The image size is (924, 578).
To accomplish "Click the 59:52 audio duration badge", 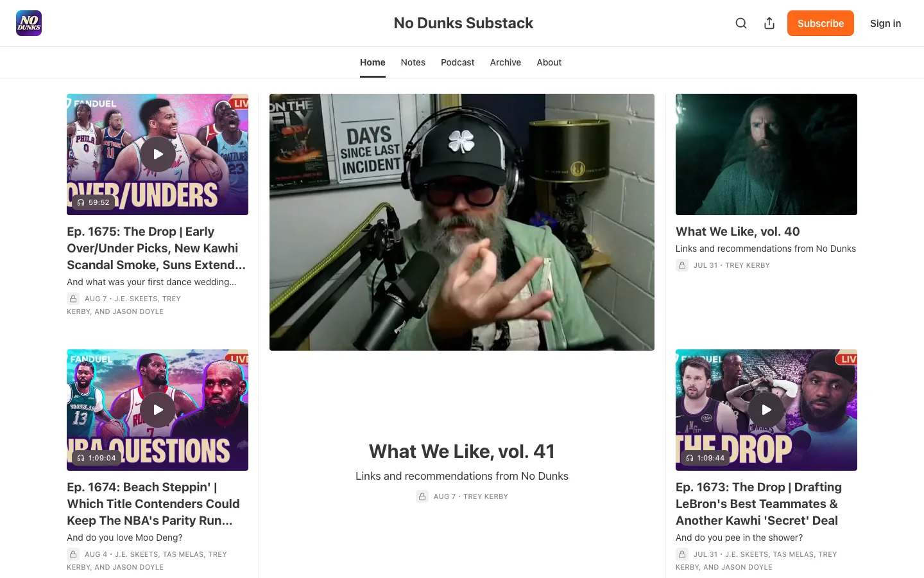I will (x=92, y=202).
